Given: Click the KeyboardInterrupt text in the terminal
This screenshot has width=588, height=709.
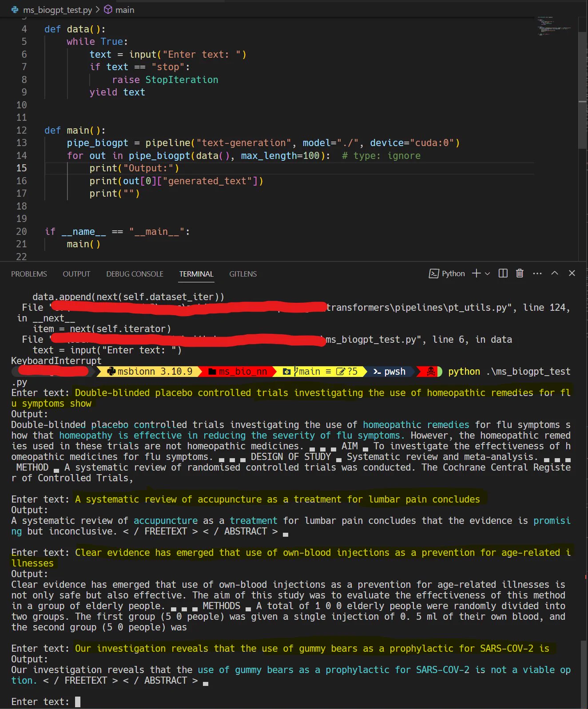Looking at the screenshot, I should tap(56, 361).
